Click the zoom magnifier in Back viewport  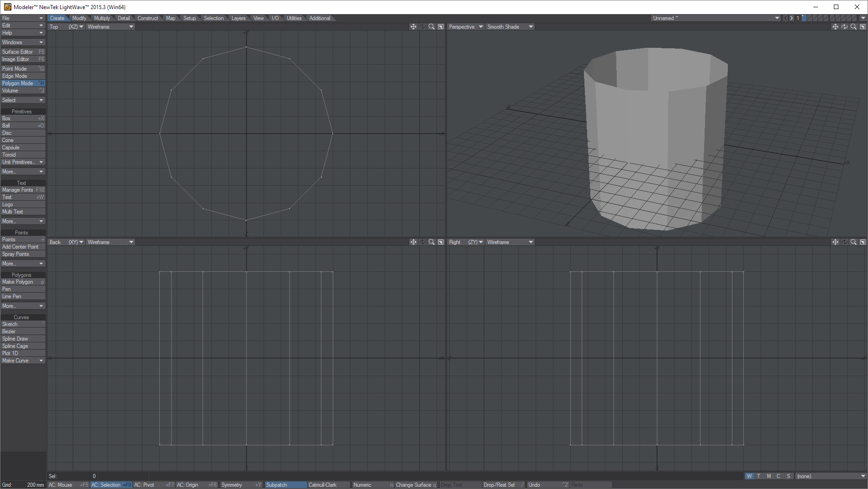click(x=431, y=242)
